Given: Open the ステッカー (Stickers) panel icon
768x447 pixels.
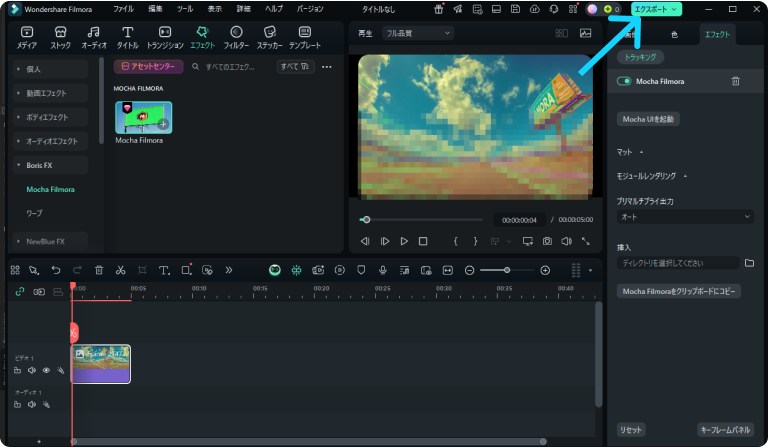Looking at the screenshot, I should coord(269,37).
